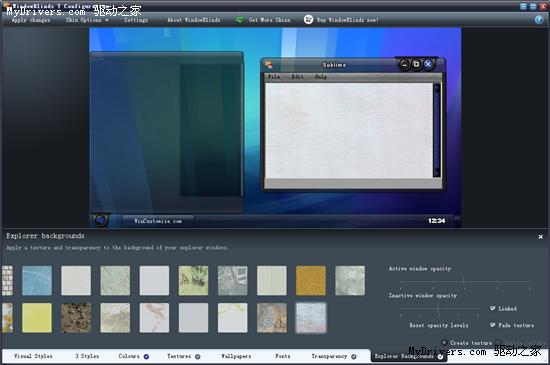
Task: Switch to the Wallpapers tab
Action: (x=236, y=356)
